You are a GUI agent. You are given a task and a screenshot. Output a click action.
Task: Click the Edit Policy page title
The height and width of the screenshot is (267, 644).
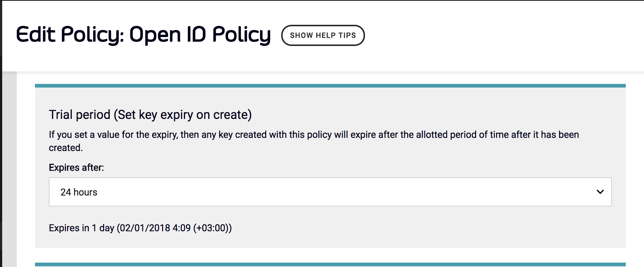point(143,35)
